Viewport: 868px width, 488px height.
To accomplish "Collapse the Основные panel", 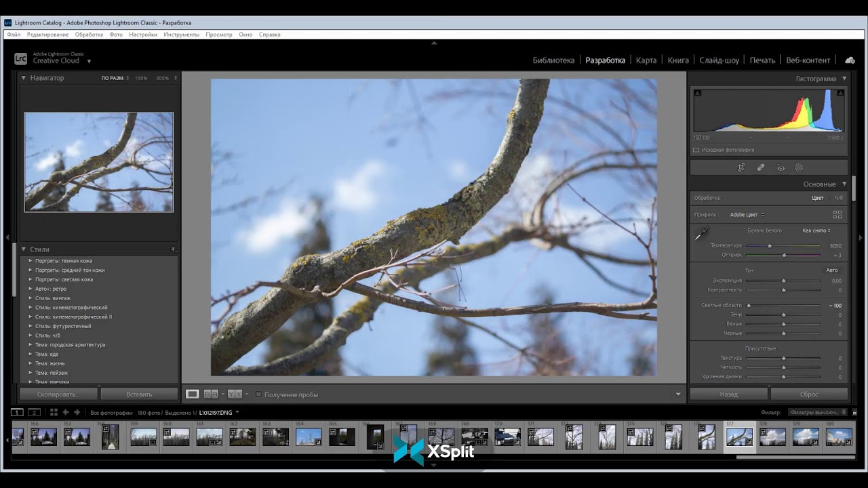I will (x=844, y=184).
